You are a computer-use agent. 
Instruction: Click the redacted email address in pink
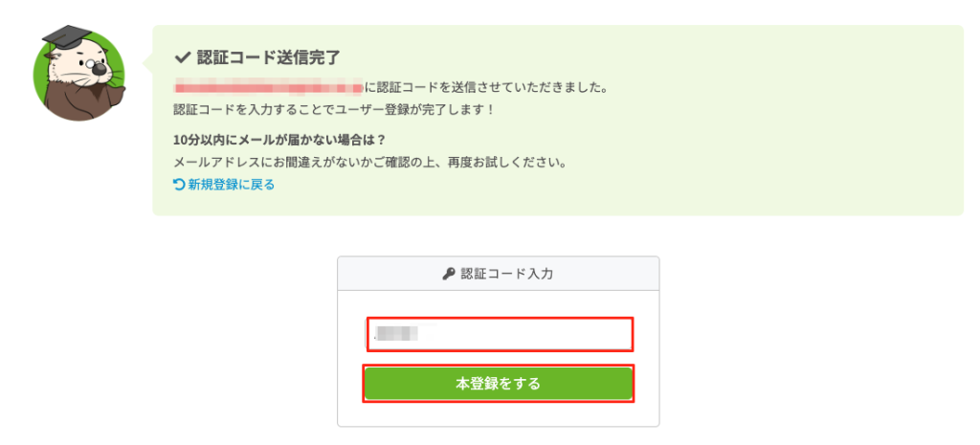(268, 88)
